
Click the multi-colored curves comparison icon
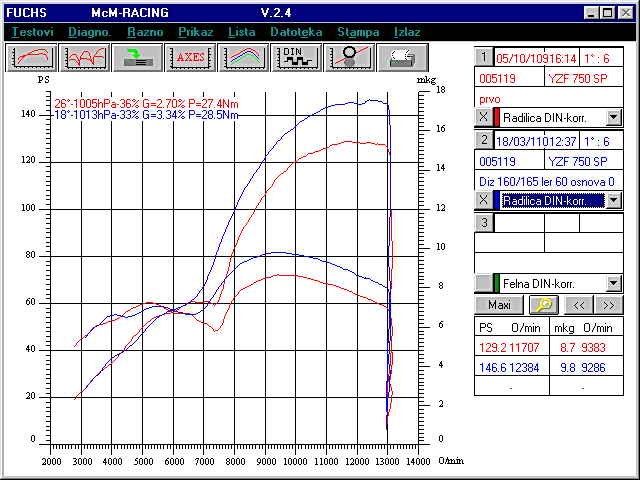[243, 56]
